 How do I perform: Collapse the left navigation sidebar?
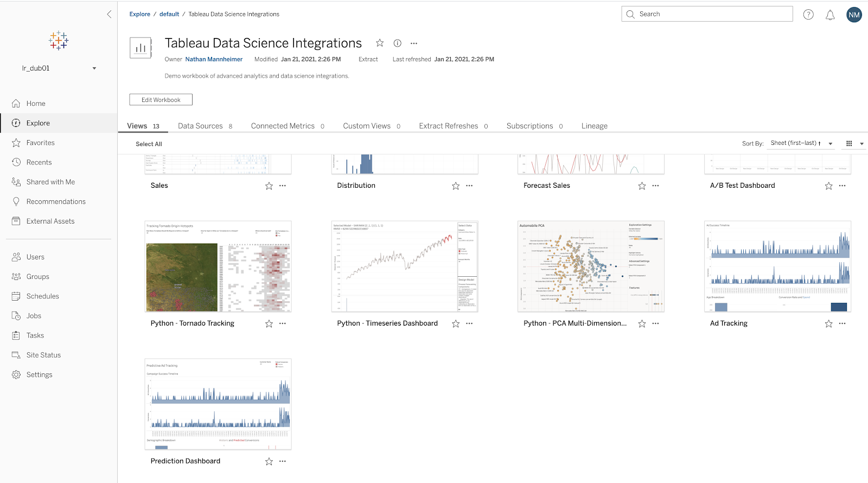coord(109,14)
